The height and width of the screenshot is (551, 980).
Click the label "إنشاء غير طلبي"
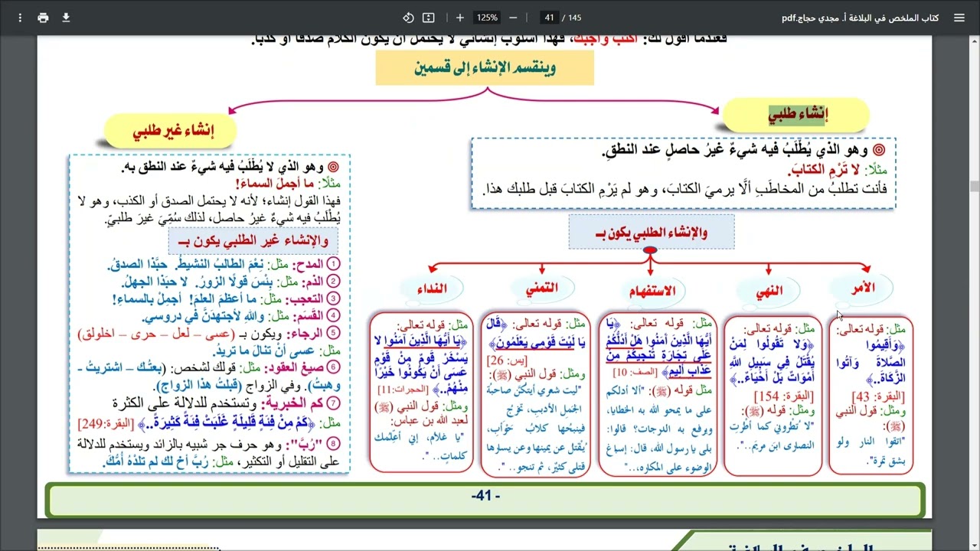[173, 131]
